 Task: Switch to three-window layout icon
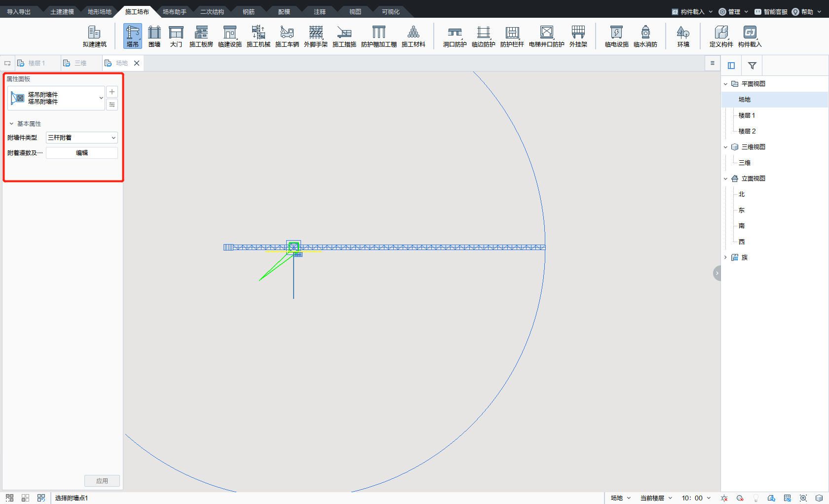coord(41,498)
